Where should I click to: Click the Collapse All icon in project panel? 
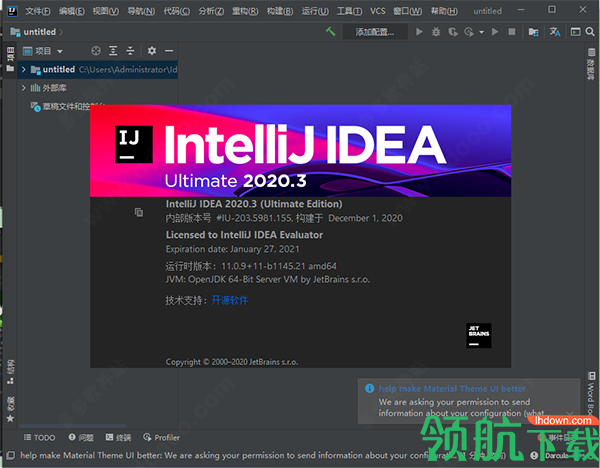tap(130, 51)
